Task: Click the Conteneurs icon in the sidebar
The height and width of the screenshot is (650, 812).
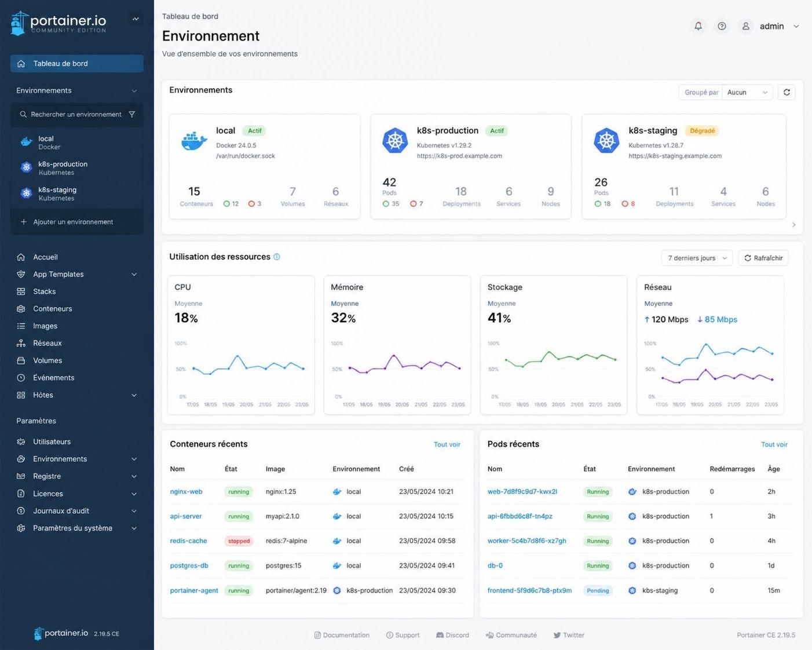Action: point(21,309)
